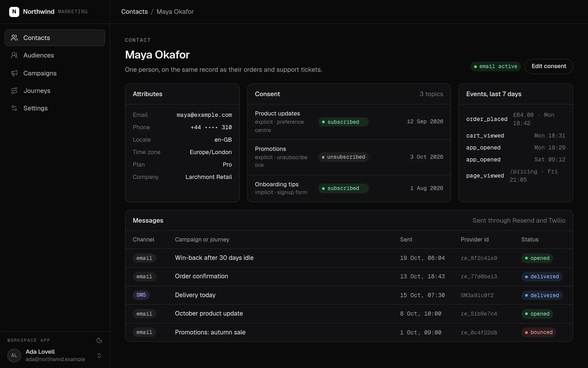
Task: Click the provider id re_0c4f22d8
Action: coord(479,333)
